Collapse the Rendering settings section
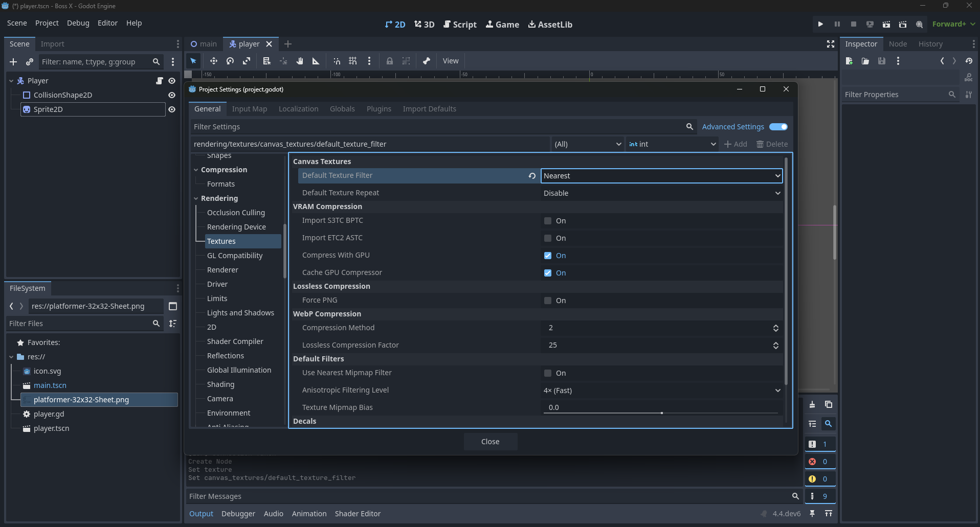Viewport: 980px width, 527px height. [x=196, y=198]
